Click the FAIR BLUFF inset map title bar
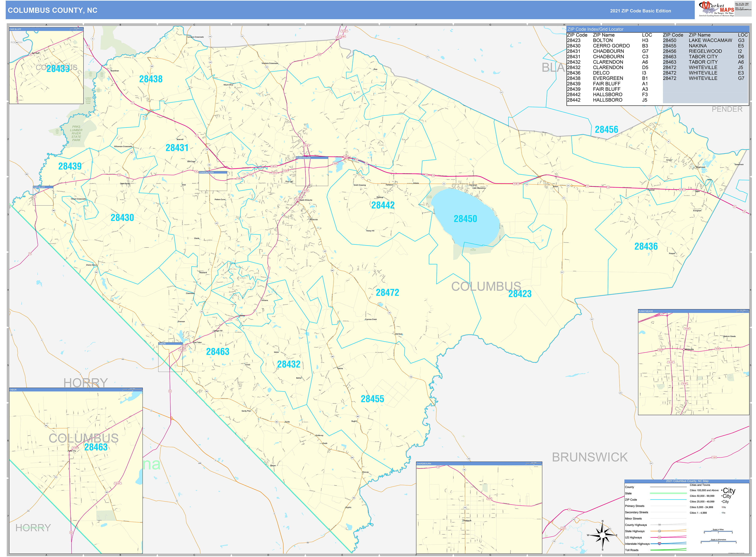 pyautogui.click(x=46, y=29)
